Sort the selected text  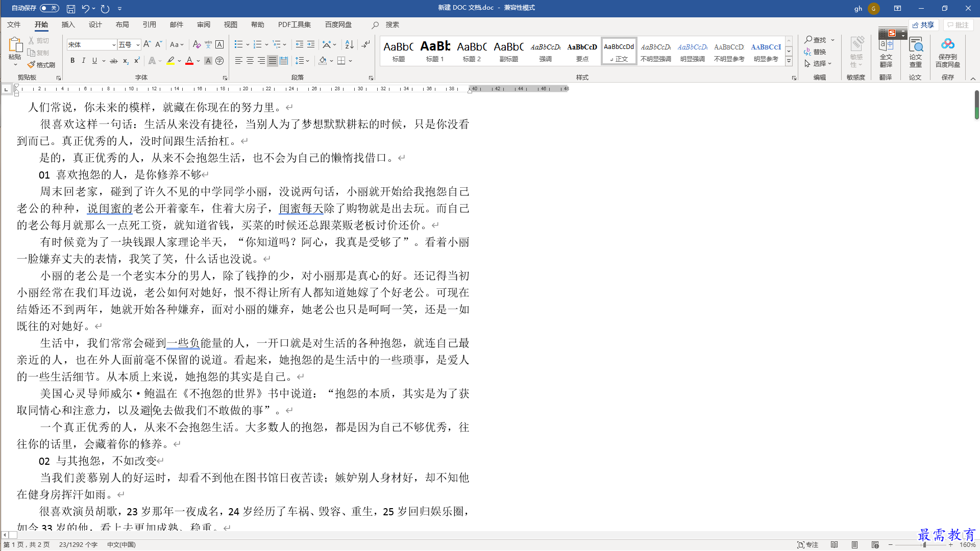click(349, 44)
